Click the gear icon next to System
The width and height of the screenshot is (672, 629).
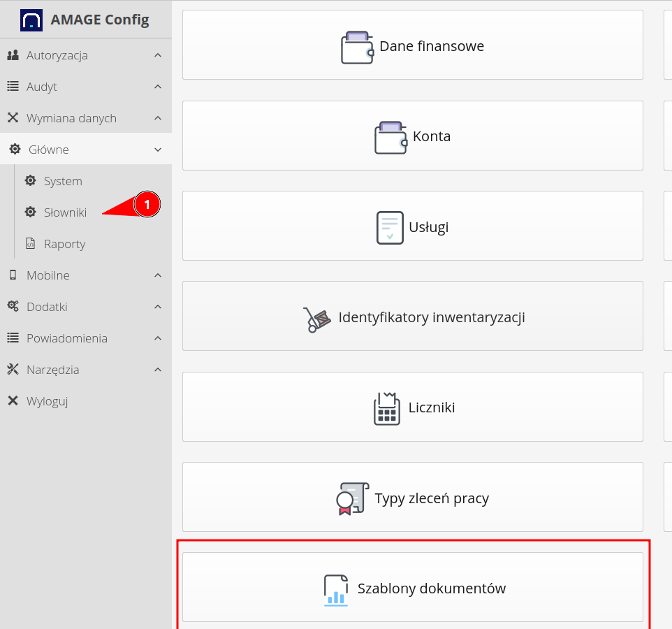coord(30,181)
